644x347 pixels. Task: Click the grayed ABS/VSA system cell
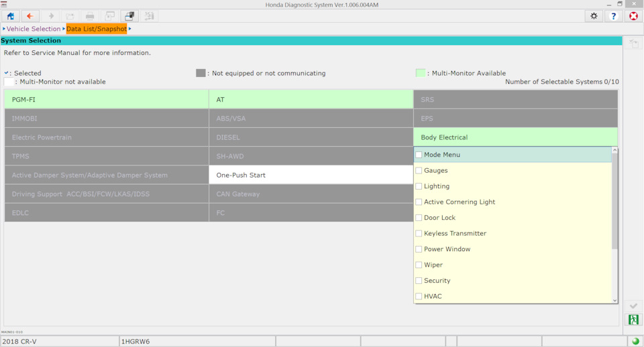pos(311,119)
